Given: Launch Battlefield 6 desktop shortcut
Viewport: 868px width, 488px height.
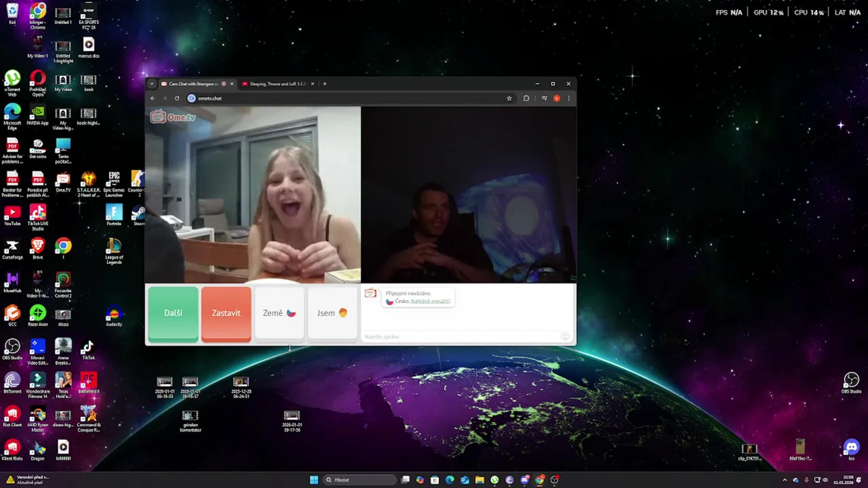Looking at the screenshot, I should click(x=88, y=382).
